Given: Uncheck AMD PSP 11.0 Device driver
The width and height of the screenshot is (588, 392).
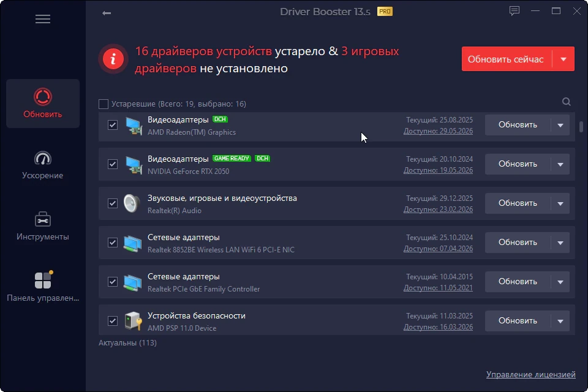Looking at the screenshot, I should (x=113, y=321).
